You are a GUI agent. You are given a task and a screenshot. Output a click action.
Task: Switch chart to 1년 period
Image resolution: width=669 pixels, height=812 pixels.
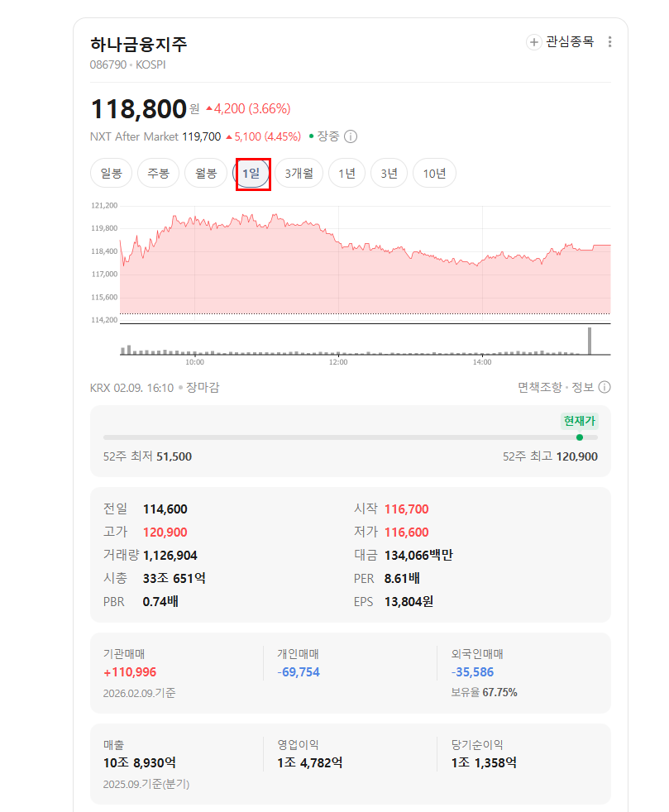tap(347, 173)
